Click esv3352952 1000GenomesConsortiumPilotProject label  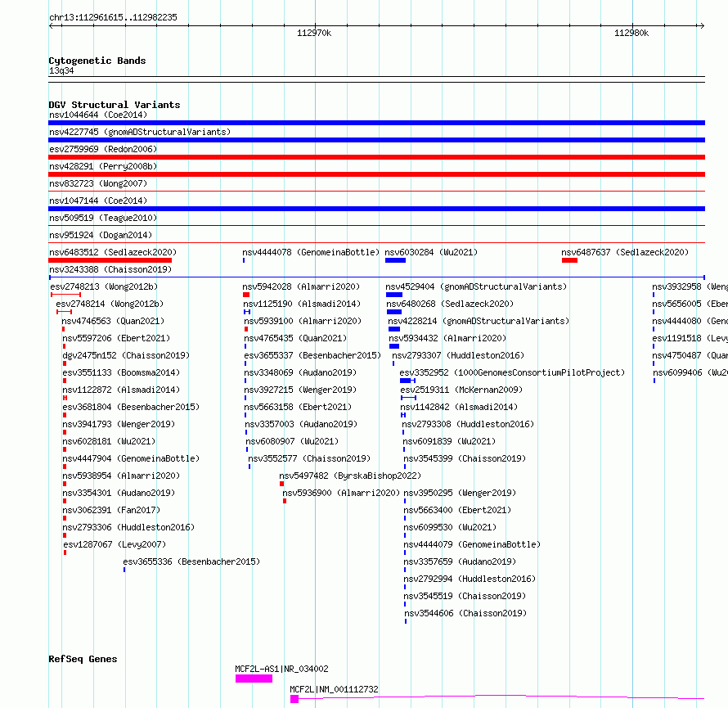click(513, 372)
